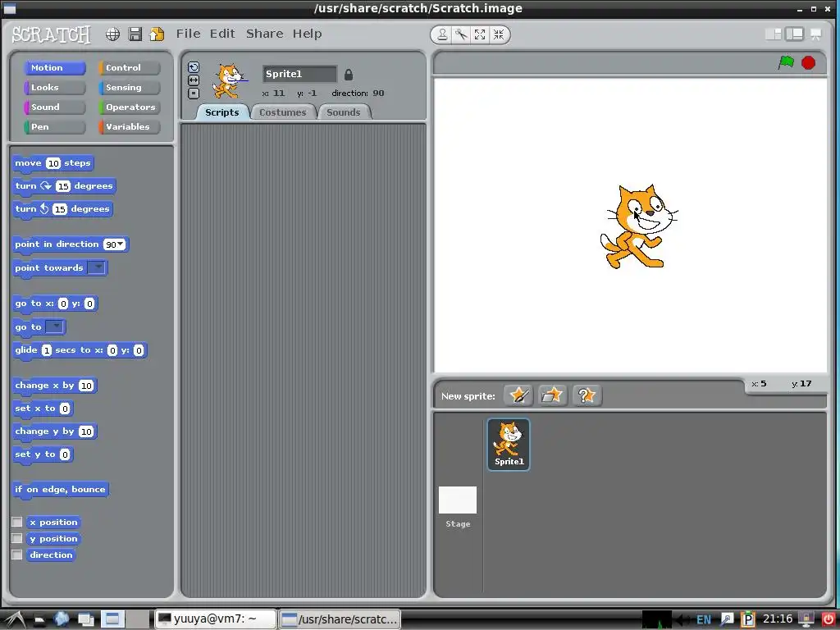The width and height of the screenshot is (840, 630).
Task: Click the red stop button
Action: (808, 62)
